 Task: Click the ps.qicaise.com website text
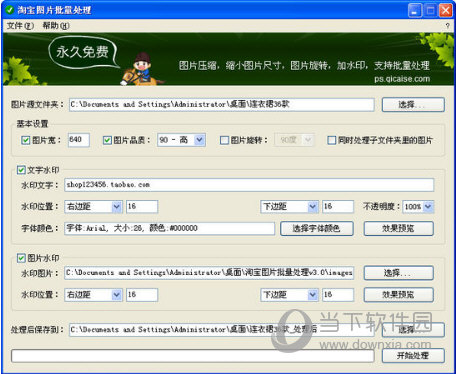coord(402,79)
